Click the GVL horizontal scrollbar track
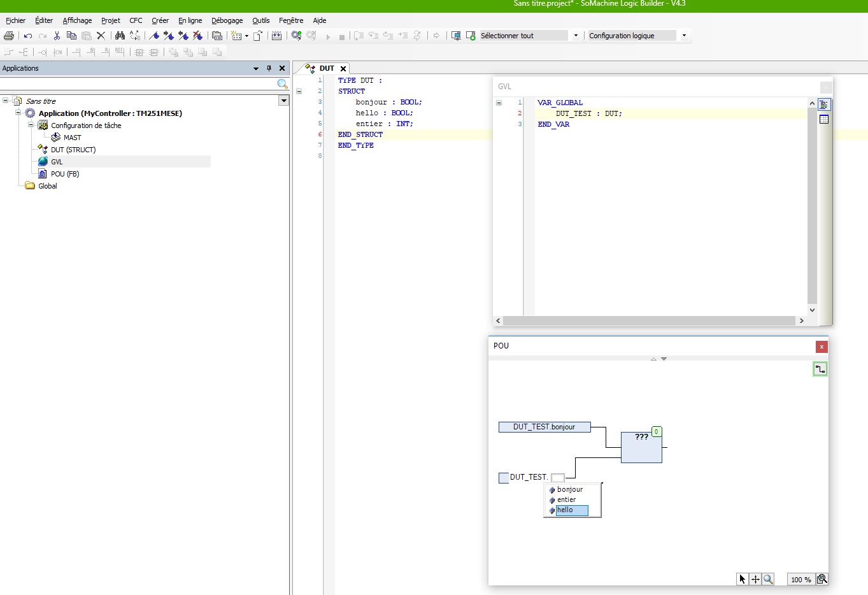The height and width of the screenshot is (595, 868). [x=648, y=320]
